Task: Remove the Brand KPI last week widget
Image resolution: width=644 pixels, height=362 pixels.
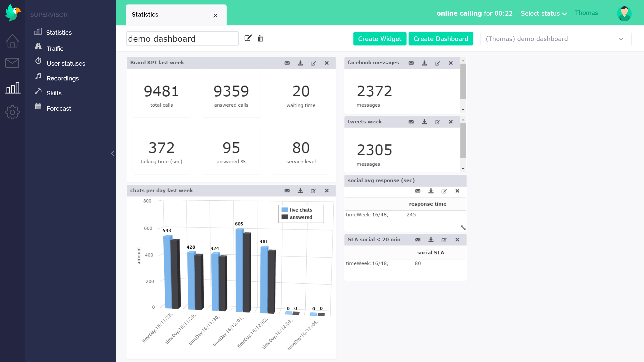Action: pyautogui.click(x=327, y=63)
